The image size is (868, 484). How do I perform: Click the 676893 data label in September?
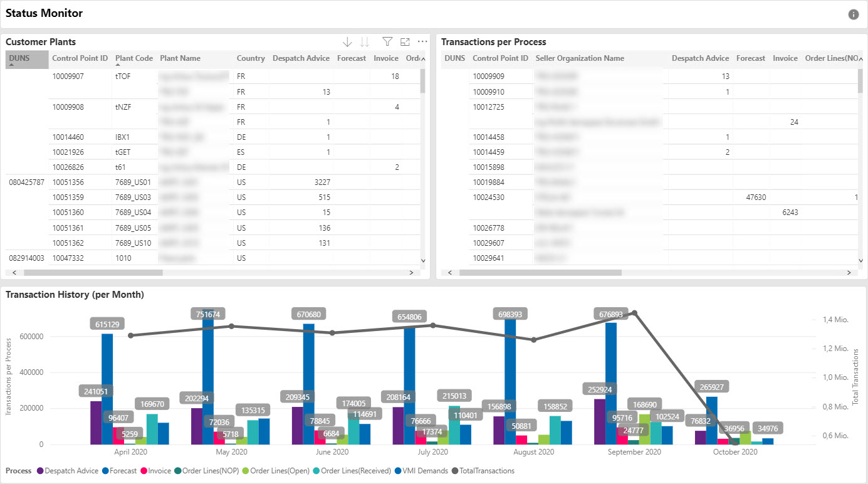(x=612, y=314)
